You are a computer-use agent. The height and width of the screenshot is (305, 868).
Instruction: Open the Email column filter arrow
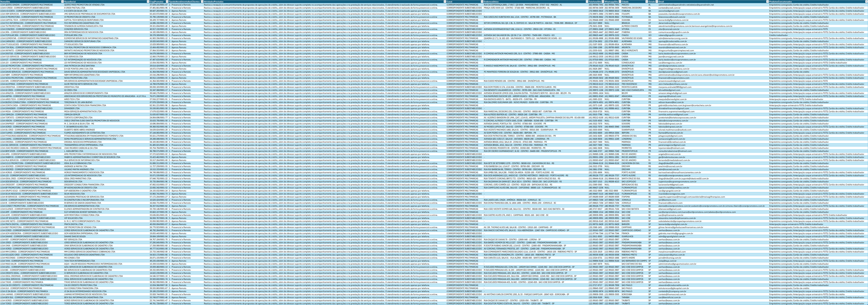point(767,2)
